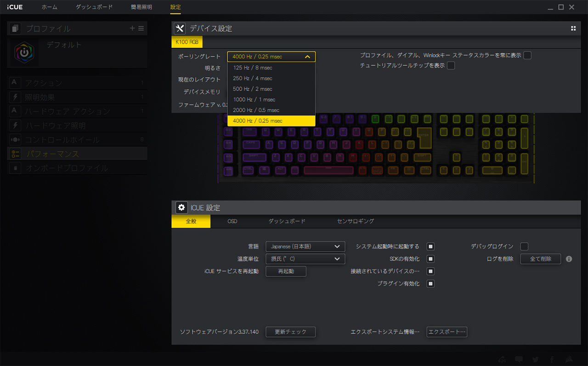The image size is (588, 366).
Task: Collapse the ポーリングレート dropdown
Action: pos(271,57)
